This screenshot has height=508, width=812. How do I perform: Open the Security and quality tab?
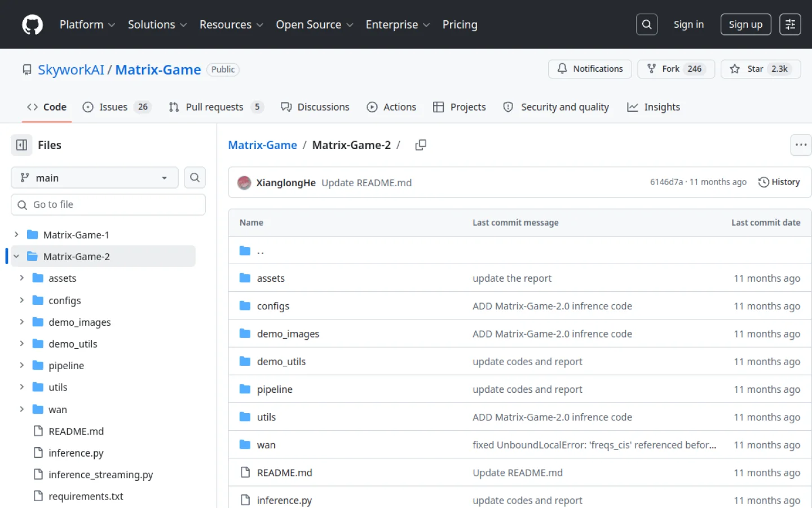pos(557,107)
